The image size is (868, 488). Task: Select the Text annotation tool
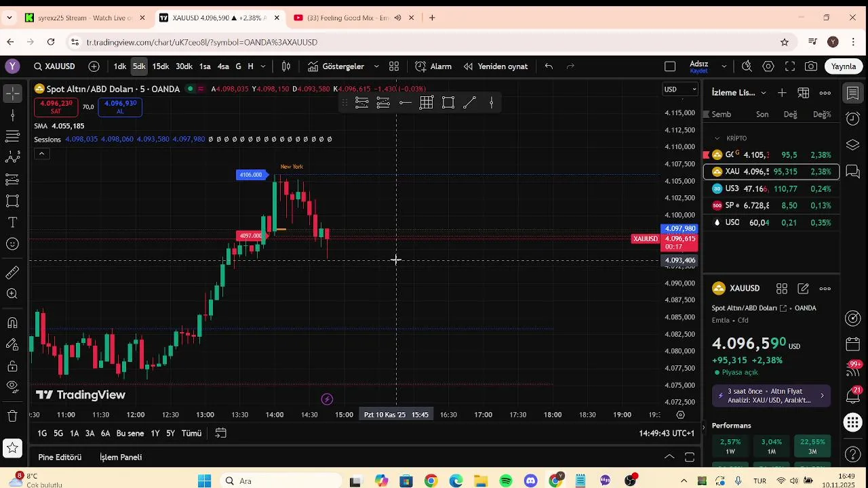(x=12, y=222)
